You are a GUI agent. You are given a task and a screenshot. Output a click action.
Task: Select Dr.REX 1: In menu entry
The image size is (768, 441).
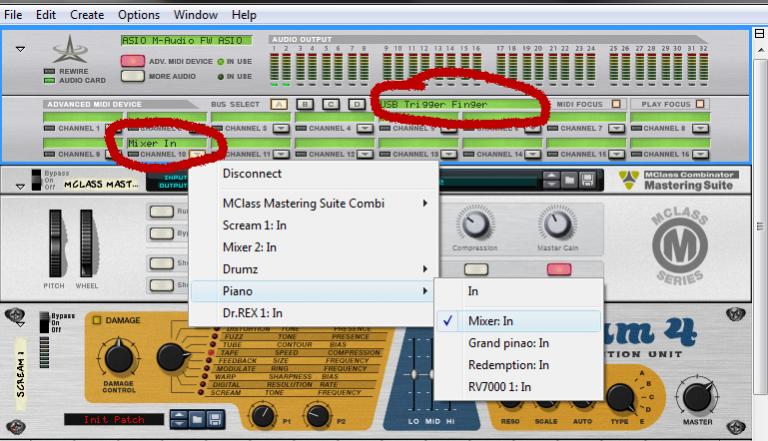coord(313,313)
